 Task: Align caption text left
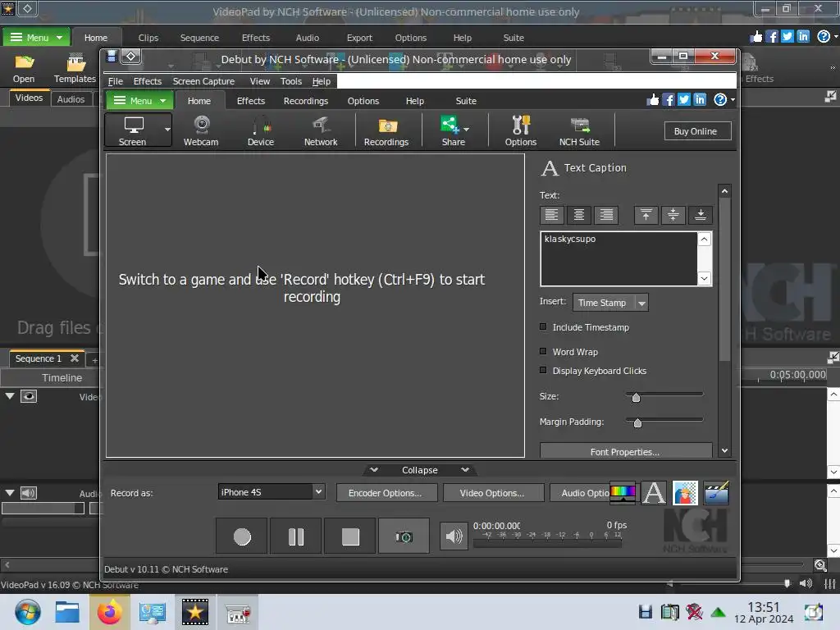coord(551,215)
